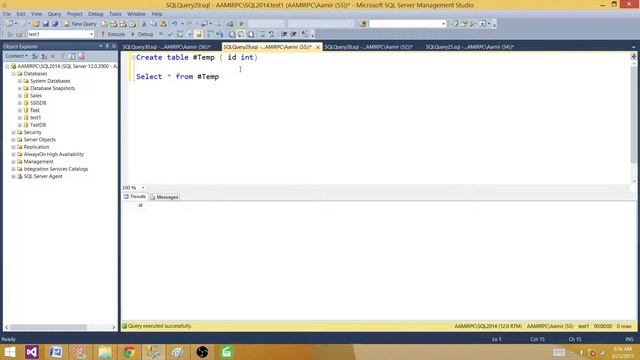Switch to the SQLQuery30.sql tab
The width and height of the screenshot is (640, 360).
point(167,47)
